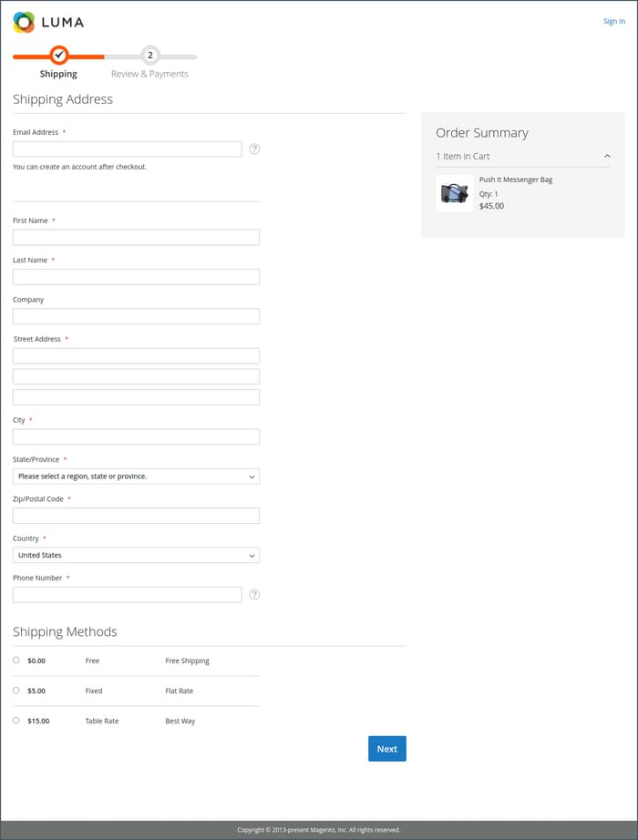Click the Zip/Postal Code input

136,516
